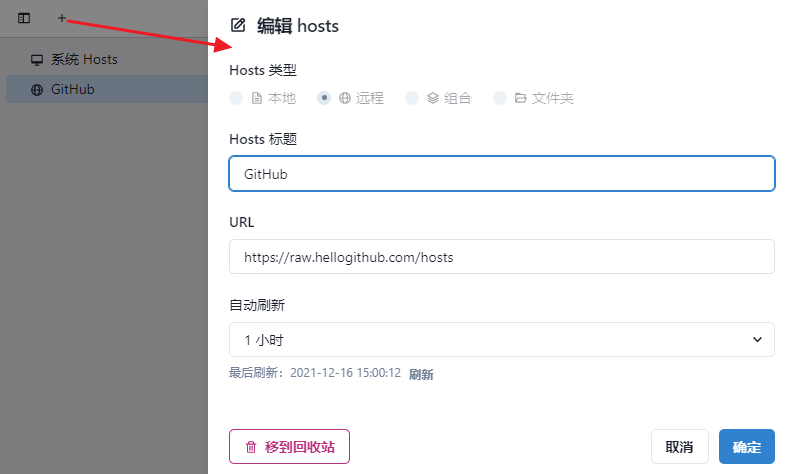Click the folder icon next to 文件夹
The image size is (792, 474).
point(521,98)
